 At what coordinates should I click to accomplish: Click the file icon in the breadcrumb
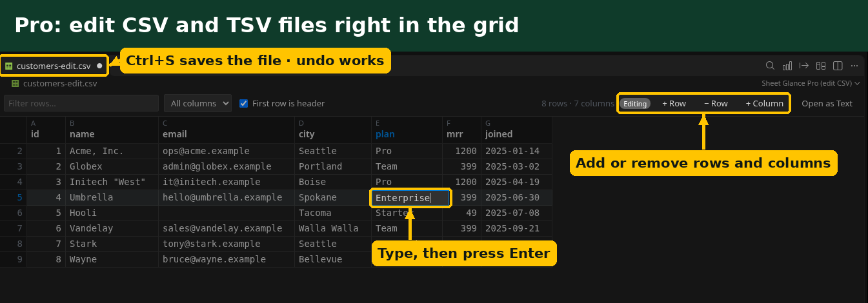pyautogui.click(x=15, y=83)
